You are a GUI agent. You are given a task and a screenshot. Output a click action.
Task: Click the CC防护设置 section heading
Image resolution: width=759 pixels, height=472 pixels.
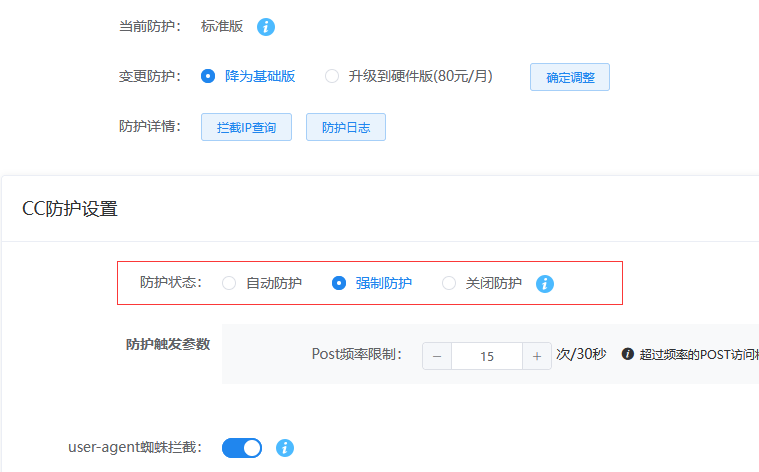point(70,209)
